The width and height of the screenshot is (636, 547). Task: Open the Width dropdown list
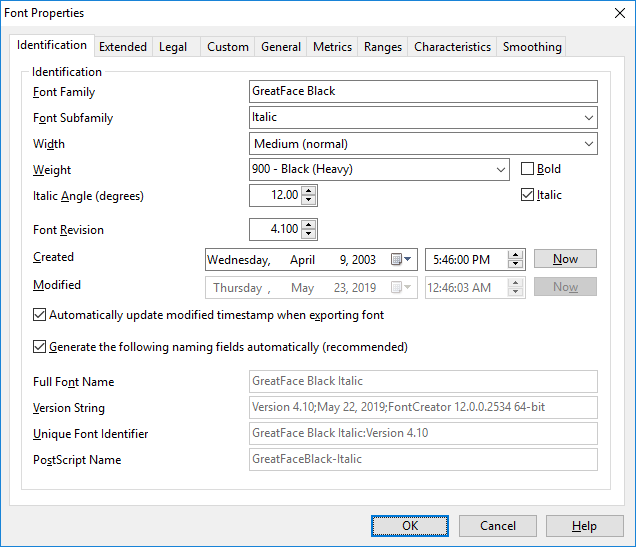588,144
